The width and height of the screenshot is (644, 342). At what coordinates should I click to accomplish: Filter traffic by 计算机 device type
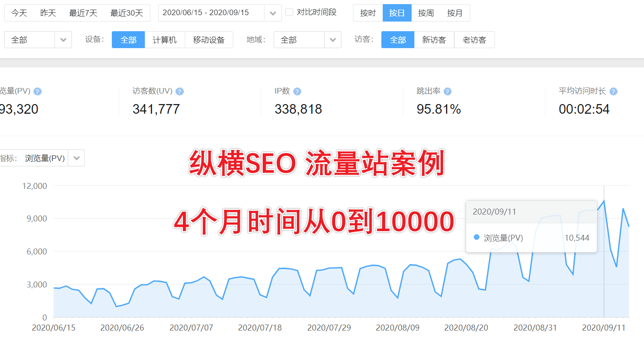[x=165, y=39]
